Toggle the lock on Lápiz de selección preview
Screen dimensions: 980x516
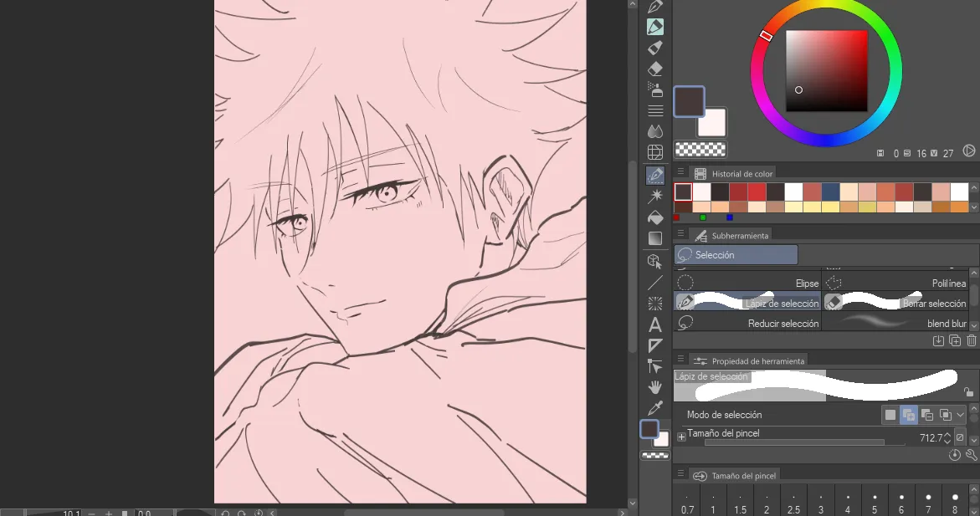click(x=968, y=391)
